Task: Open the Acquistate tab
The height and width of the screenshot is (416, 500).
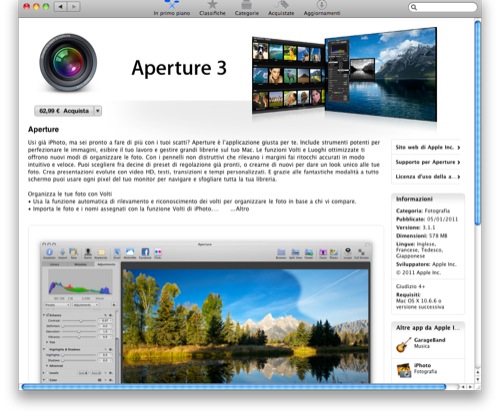Action: (x=281, y=8)
